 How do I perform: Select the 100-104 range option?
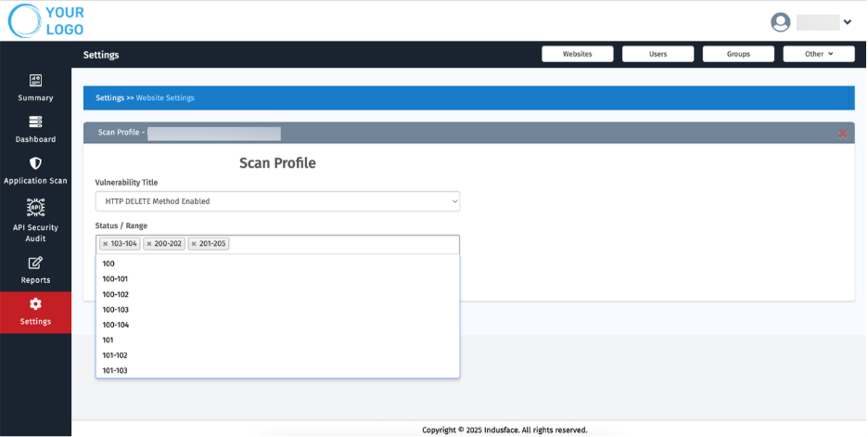277,325
